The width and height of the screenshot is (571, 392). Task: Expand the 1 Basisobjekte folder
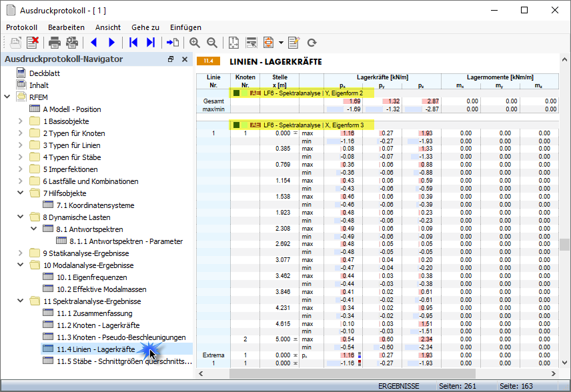click(20, 121)
